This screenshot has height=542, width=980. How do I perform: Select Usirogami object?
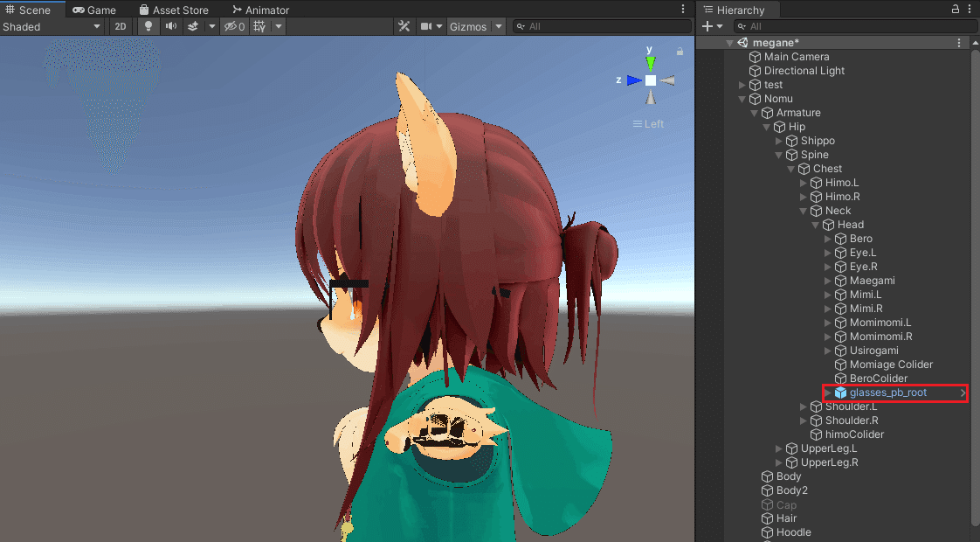click(873, 351)
